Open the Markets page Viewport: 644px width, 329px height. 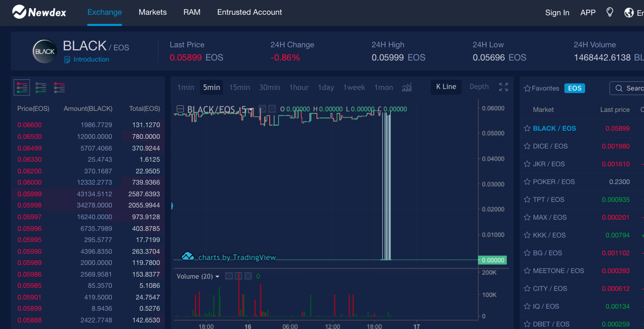(152, 12)
